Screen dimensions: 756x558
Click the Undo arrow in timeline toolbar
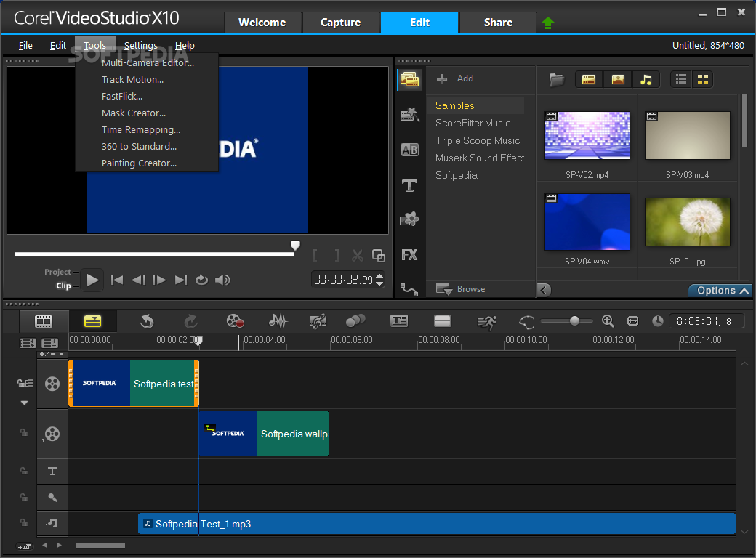coord(147,321)
